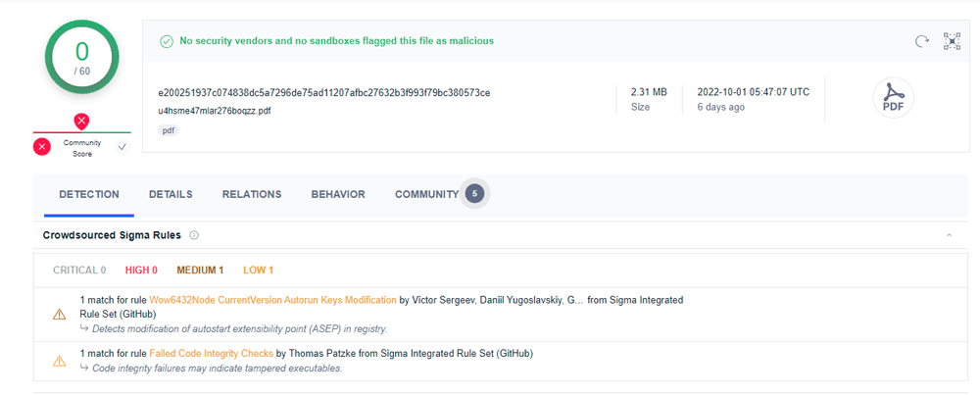Click the green checkmark status icon
Screen dimensions: 980x395
tap(166, 41)
